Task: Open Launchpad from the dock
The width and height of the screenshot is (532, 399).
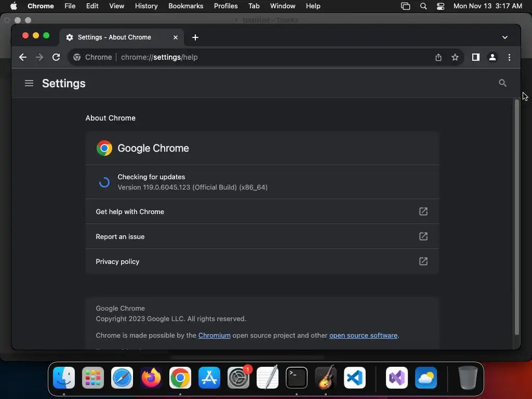Action: (93, 378)
